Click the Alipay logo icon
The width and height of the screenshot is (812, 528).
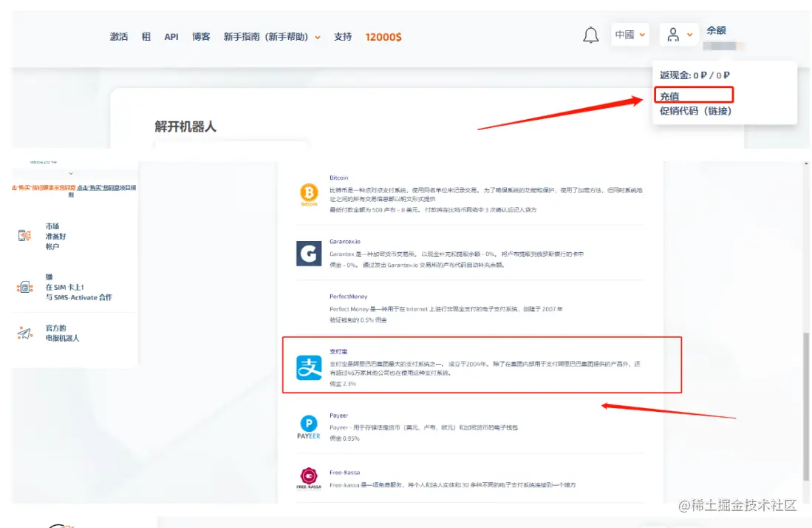point(309,368)
